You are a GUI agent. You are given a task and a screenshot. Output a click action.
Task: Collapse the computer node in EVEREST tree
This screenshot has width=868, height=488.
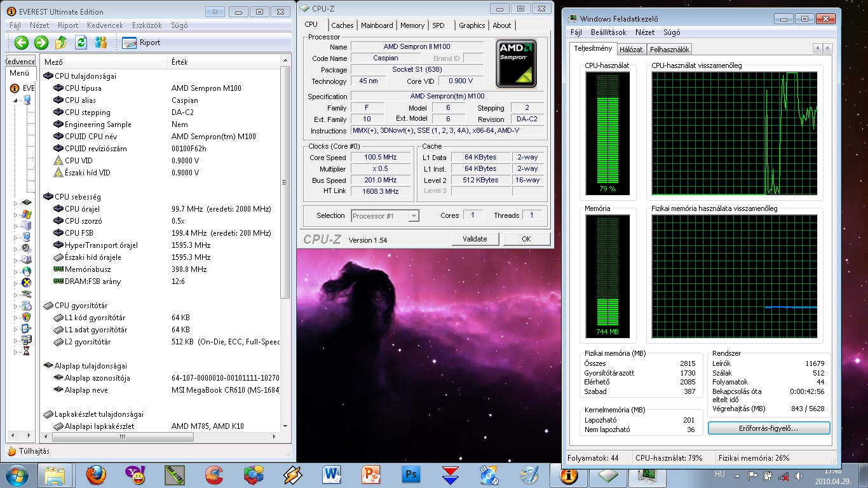click(16, 100)
